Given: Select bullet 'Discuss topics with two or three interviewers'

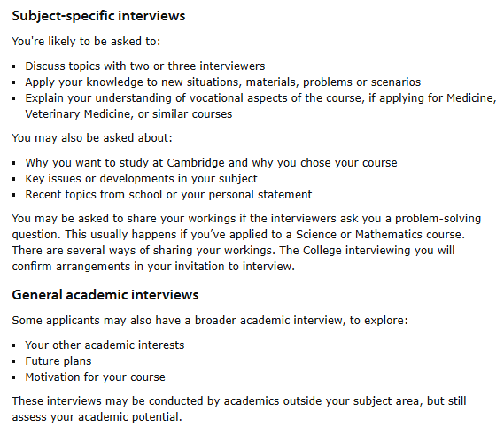Looking at the screenshot, I should [x=145, y=66].
